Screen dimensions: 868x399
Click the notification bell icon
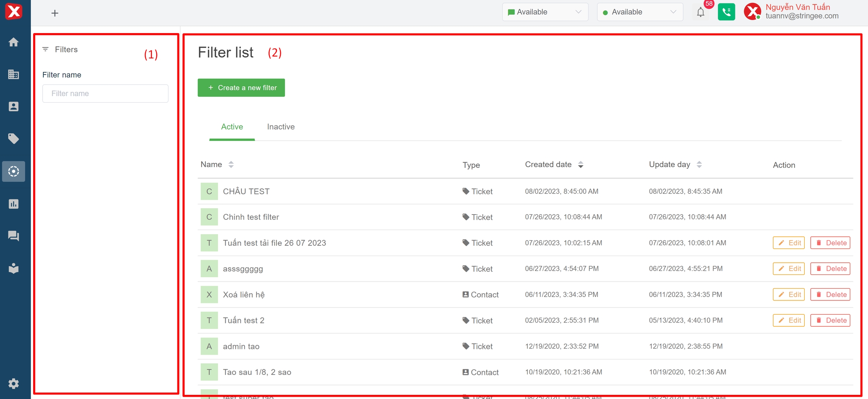(x=700, y=12)
